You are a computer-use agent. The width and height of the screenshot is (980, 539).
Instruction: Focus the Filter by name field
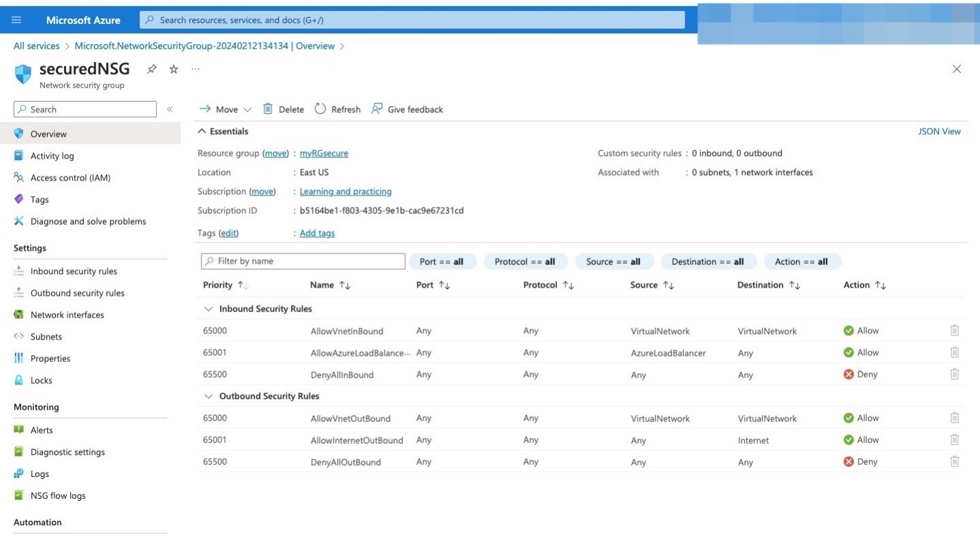303,261
